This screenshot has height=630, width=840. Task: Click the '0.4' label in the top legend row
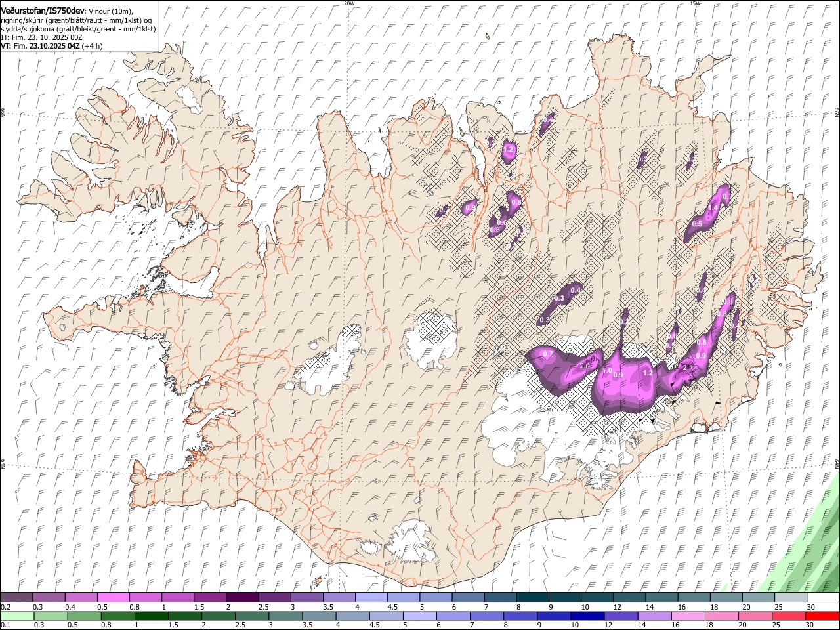(x=70, y=607)
